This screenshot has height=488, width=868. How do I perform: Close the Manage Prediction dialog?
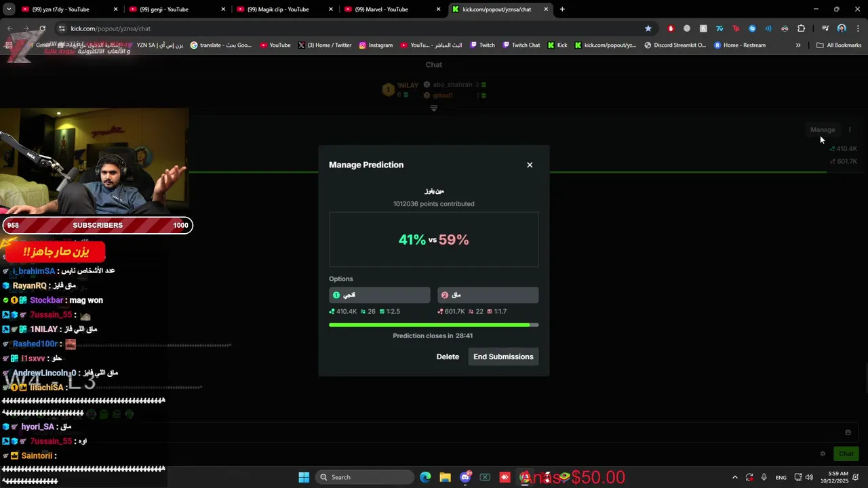pos(530,165)
